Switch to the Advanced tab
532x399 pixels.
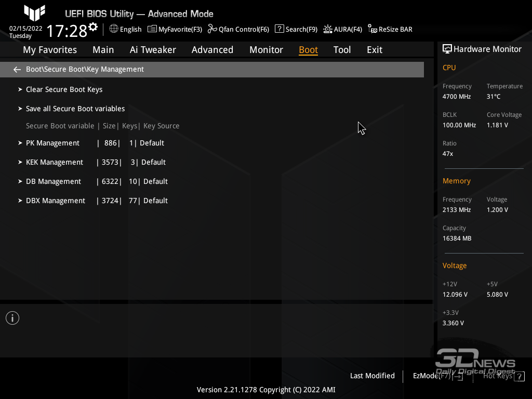point(212,50)
